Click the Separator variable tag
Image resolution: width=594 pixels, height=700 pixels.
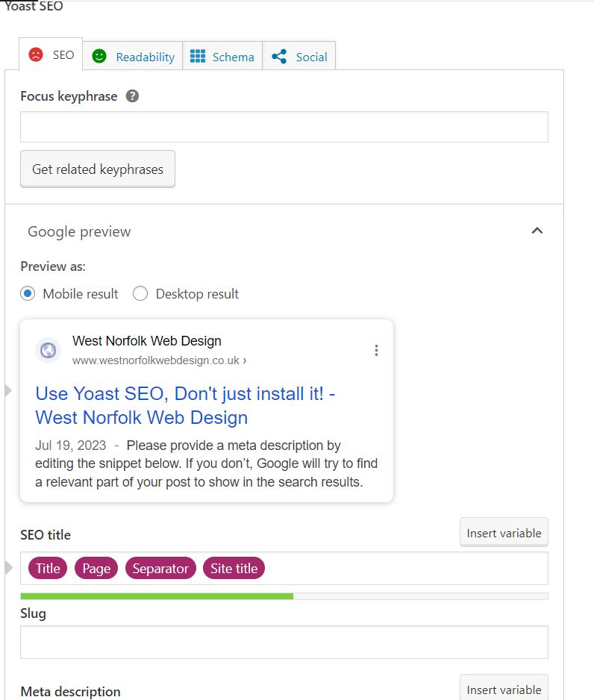[160, 568]
